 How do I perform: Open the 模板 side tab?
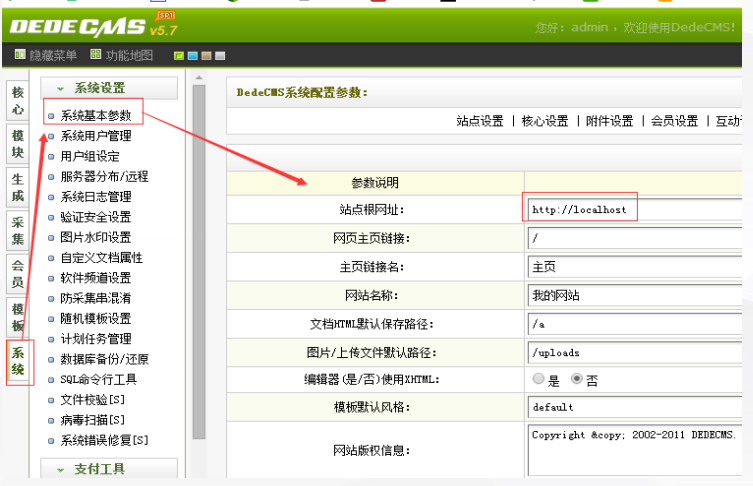pyautogui.click(x=18, y=317)
